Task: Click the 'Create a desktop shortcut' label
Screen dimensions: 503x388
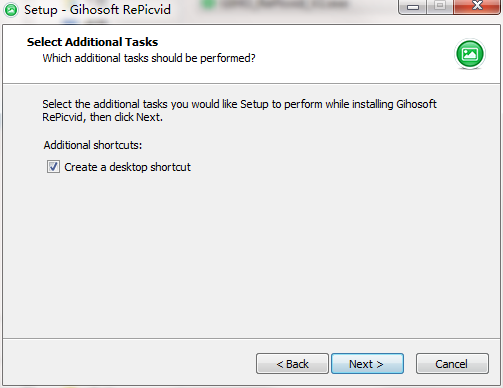Action: coord(127,167)
